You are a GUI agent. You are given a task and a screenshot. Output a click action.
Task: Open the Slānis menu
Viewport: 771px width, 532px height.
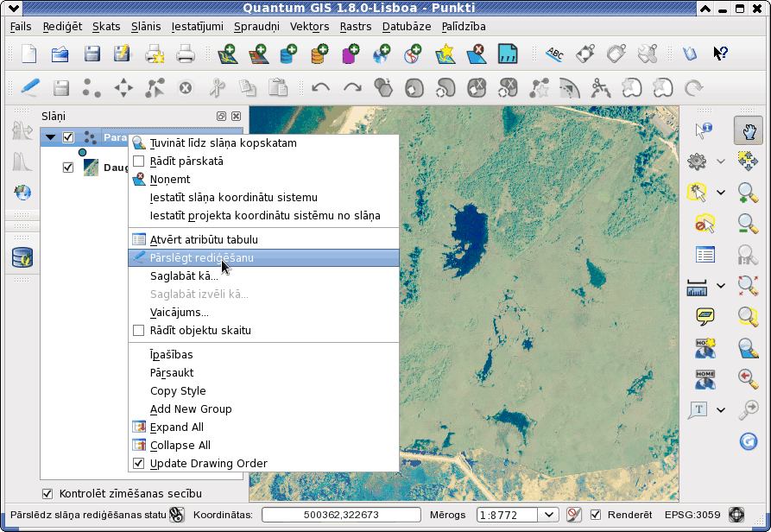(x=146, y=27)
